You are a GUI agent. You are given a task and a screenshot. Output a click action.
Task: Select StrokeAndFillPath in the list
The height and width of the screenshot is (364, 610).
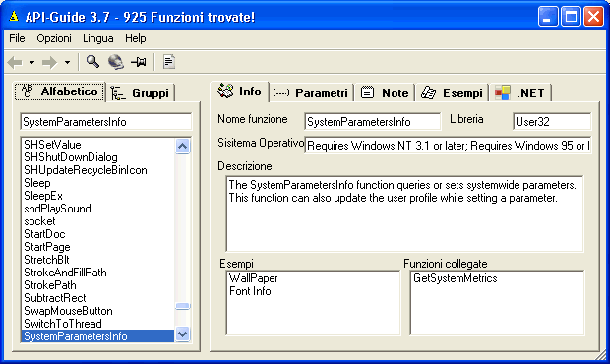click(98, 273)
